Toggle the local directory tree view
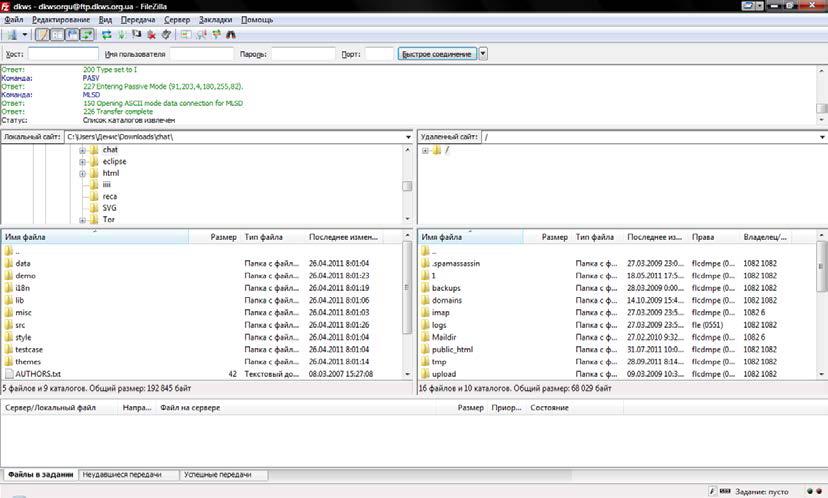 (x=57, y=35)
